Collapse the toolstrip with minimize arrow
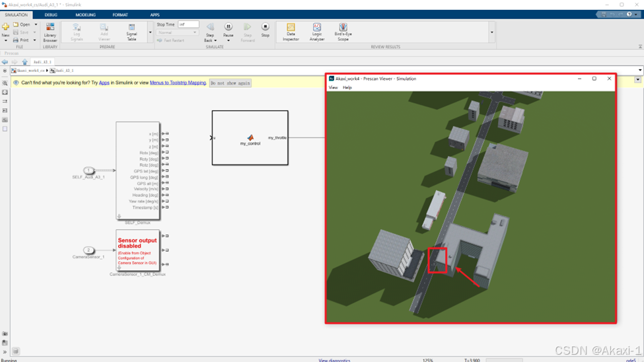Image resolution: width=644 pixels, height=362 pixels. tap(640, 47)
